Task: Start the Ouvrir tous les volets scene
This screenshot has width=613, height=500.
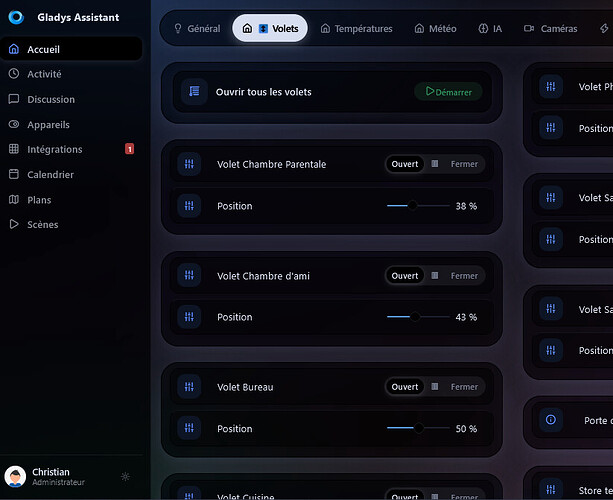Action: 448,92
